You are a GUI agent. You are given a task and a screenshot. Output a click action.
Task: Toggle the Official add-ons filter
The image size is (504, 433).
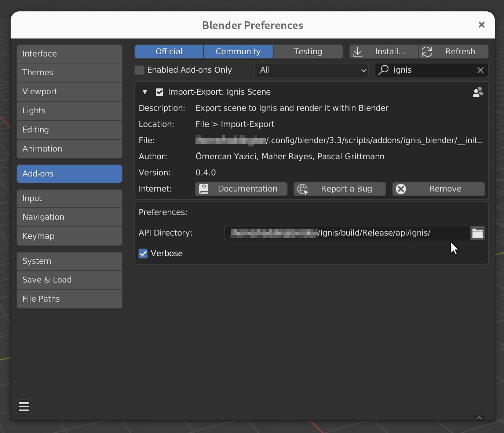tap(169, 52)
